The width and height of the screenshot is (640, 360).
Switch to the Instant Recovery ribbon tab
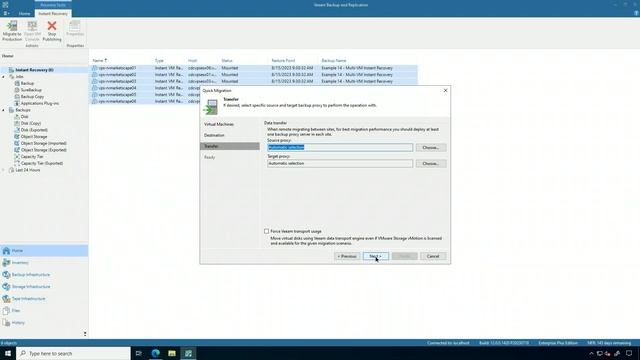tap(53, 13)
